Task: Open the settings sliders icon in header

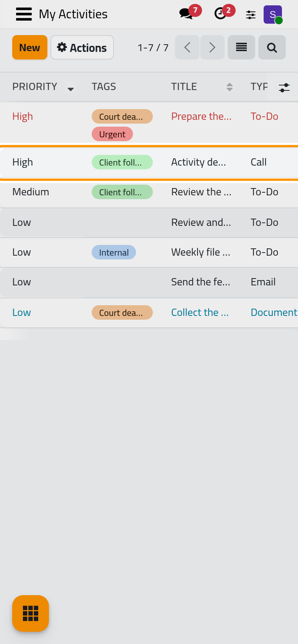Action: (251, 14)
